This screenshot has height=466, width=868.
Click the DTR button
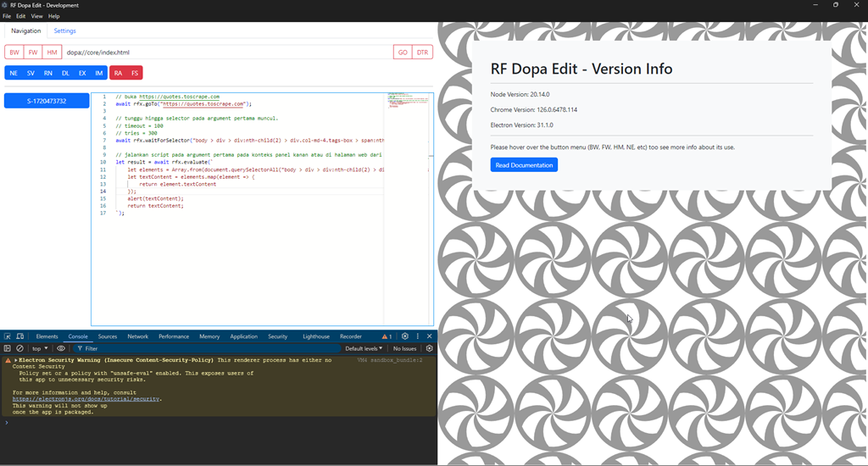click(422, 53)
